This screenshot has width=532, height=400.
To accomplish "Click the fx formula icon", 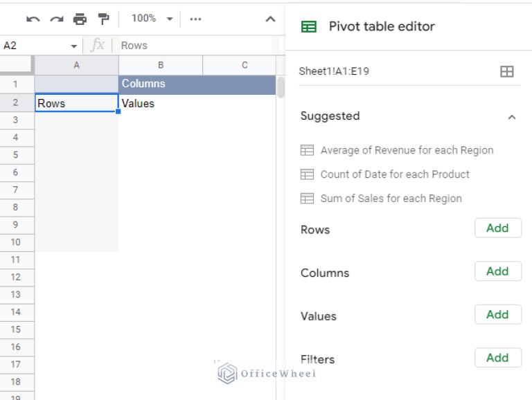I will 98,45.
